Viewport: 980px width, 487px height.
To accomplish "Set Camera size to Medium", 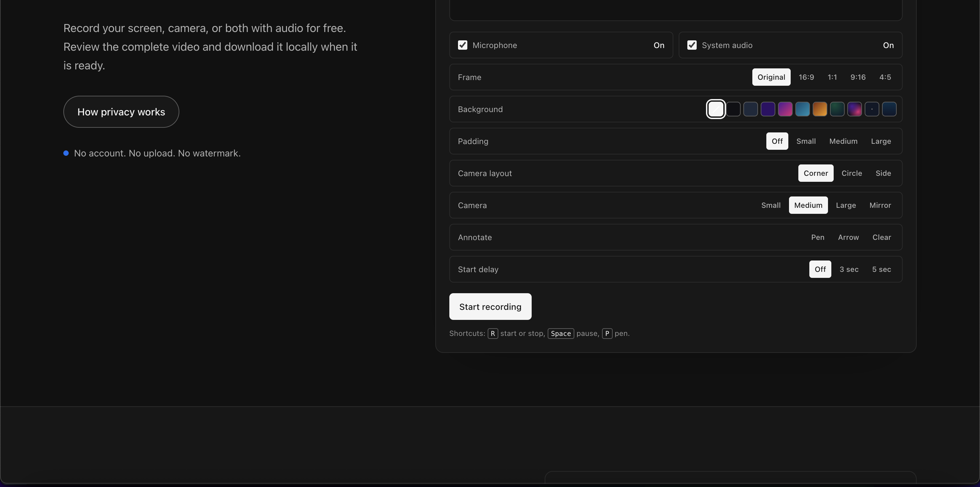I will [808, 205].
